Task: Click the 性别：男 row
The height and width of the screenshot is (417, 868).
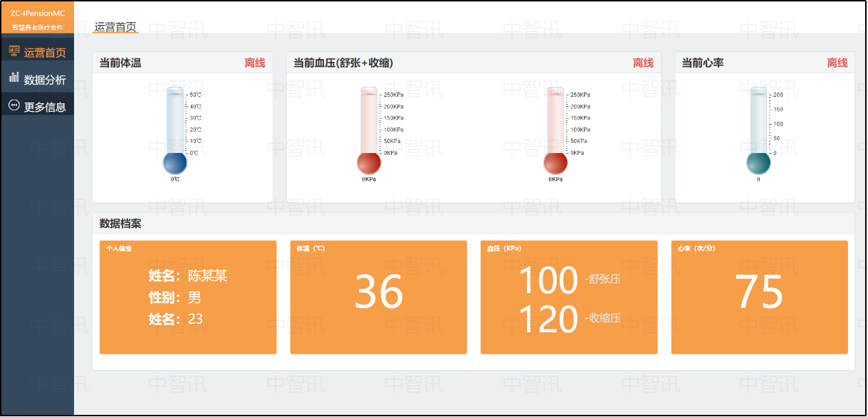Action: 175,297
